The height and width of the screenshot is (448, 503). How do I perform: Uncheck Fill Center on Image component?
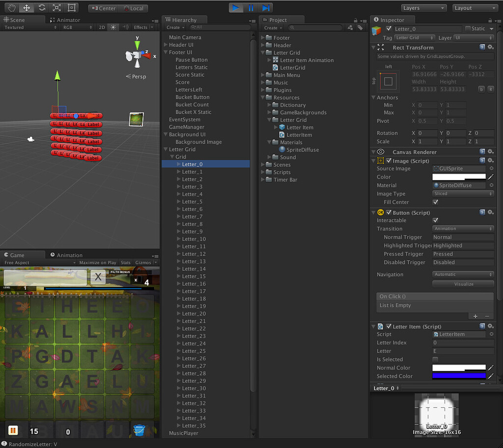[x=435, y=202]
